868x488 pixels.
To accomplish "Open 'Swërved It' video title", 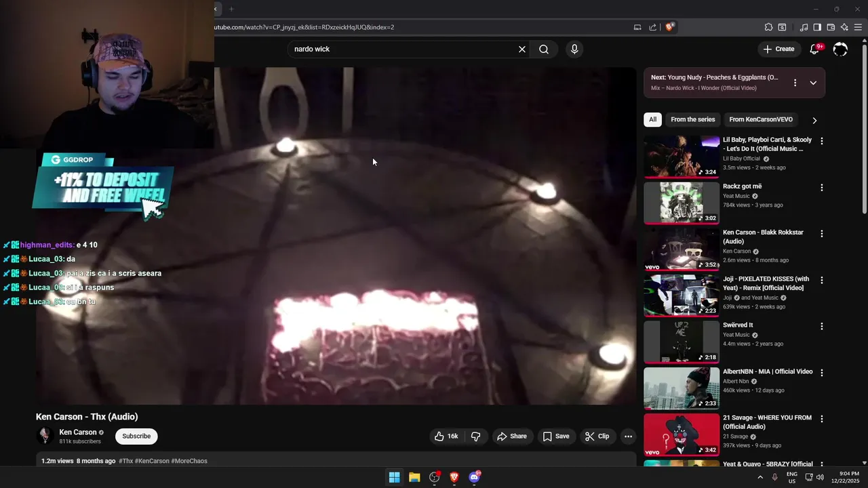I will click(x=738, y=325).
